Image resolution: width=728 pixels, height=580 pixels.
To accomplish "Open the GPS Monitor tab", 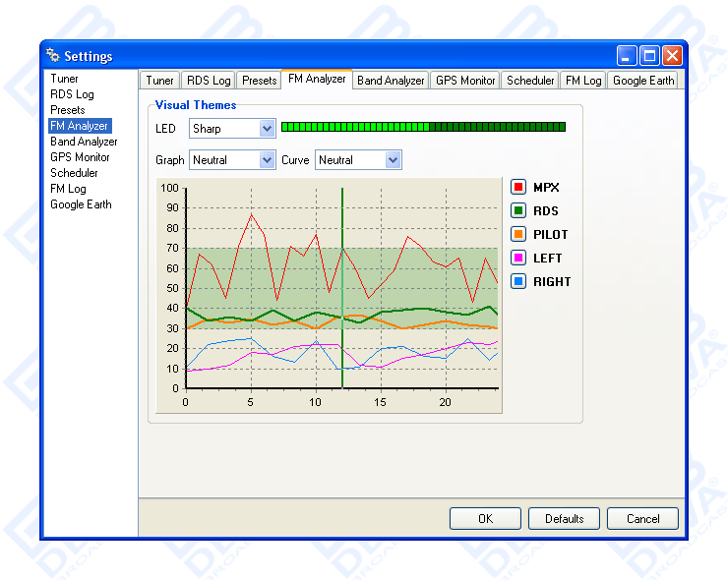I will point(465,81).
